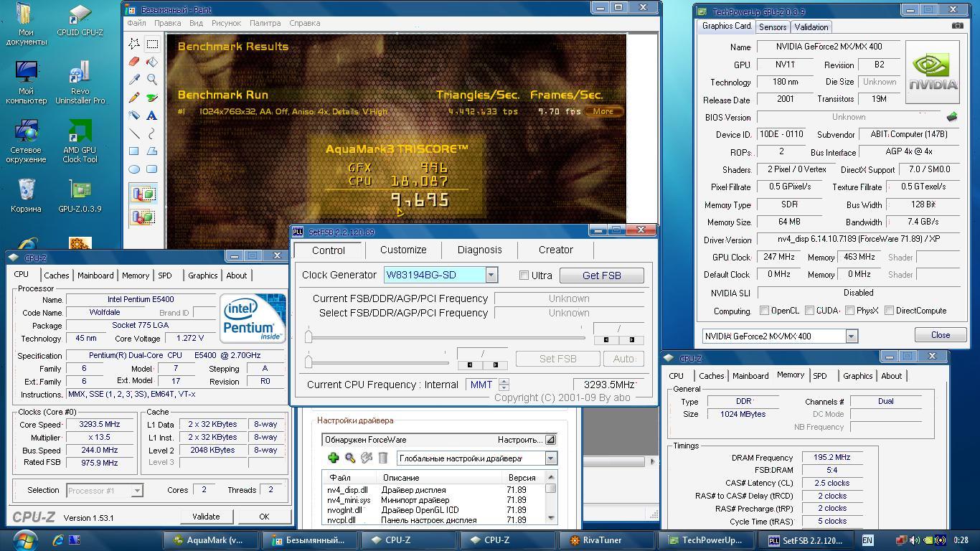This screenshot has width=980, height=551.
Task: Open the global driver settings dropdown in RivaTuner
Action: pos(551,458)
